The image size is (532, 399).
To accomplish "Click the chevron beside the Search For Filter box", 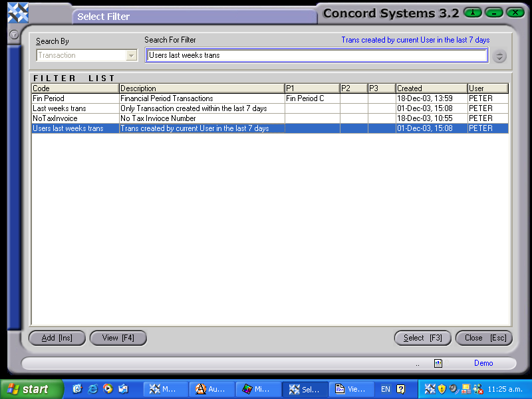I will click(498, 56).
